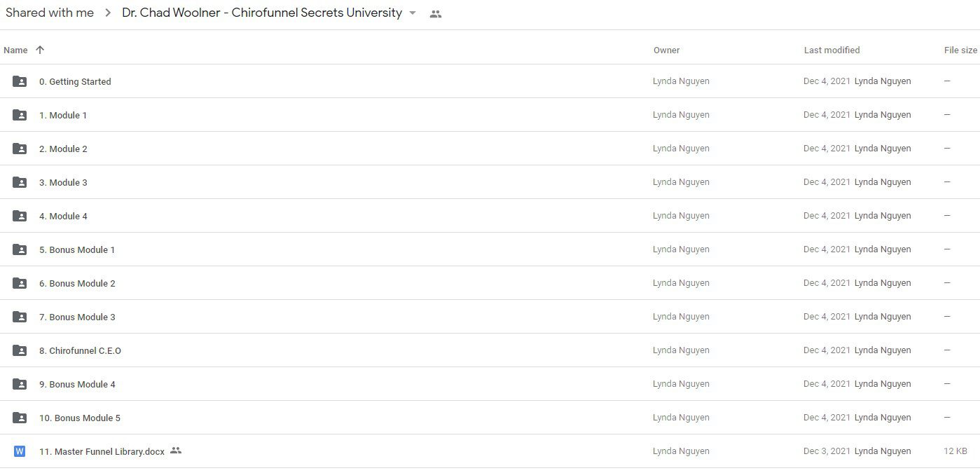Click the shared people icon beside folder title
The height and width of the screenshot is (473, 980).
[x=436, y=13]
